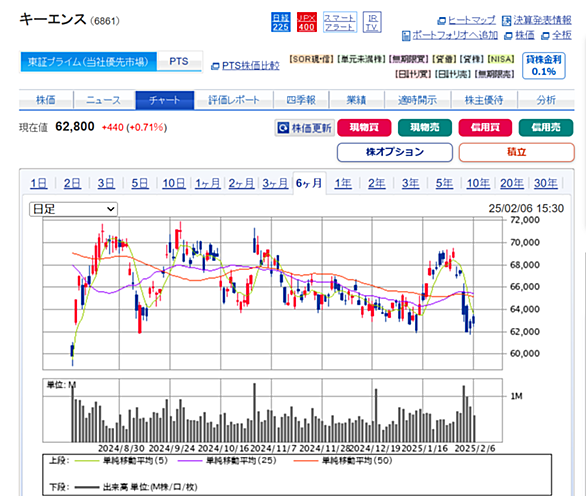Select the 3日 chart period
The image size is (586, 496).
tap(106, 184)
